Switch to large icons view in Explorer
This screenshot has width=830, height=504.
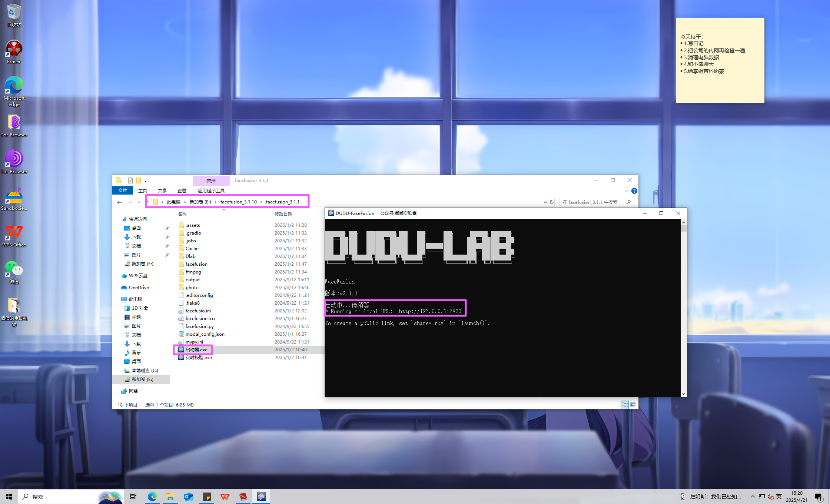pos(633,405)
